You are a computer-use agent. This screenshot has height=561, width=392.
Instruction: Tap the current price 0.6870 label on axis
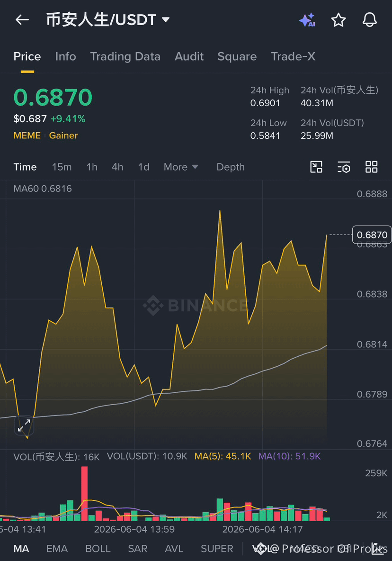point(372,235)
